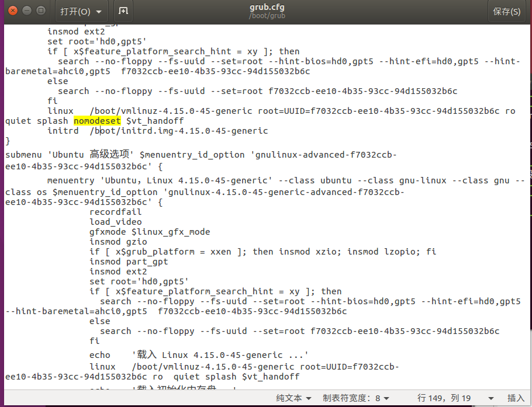Click the line 'initrd /boot/initrd.img-4.15.0-45-generic'
Viewport: 532px width, 407px height.
pos(157,131)
